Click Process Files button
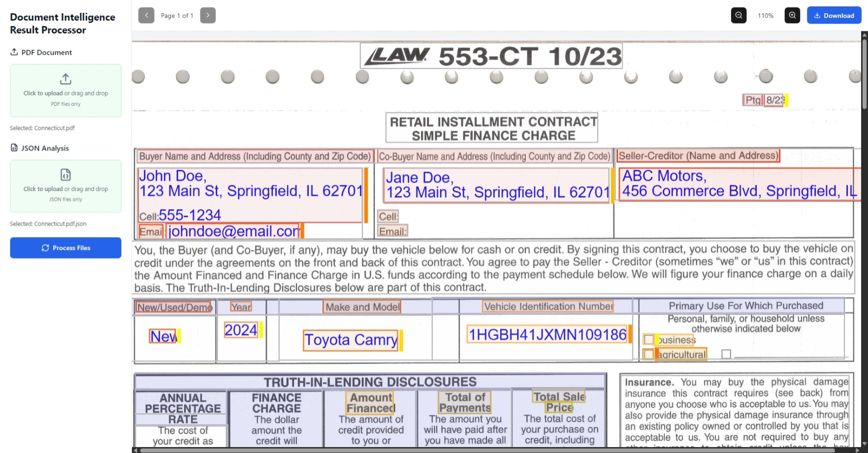The height and width of the screenshot is (453, 868). point(65,248)
